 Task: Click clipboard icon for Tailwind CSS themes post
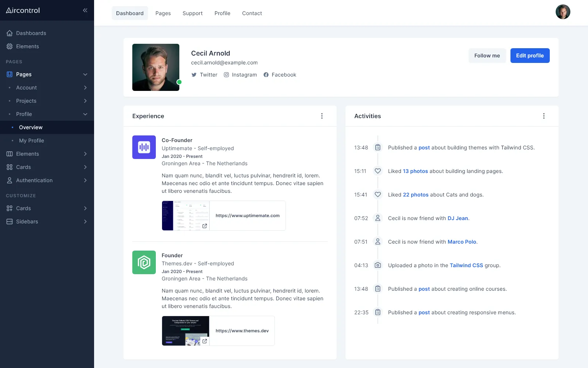[x=378, y=148]
